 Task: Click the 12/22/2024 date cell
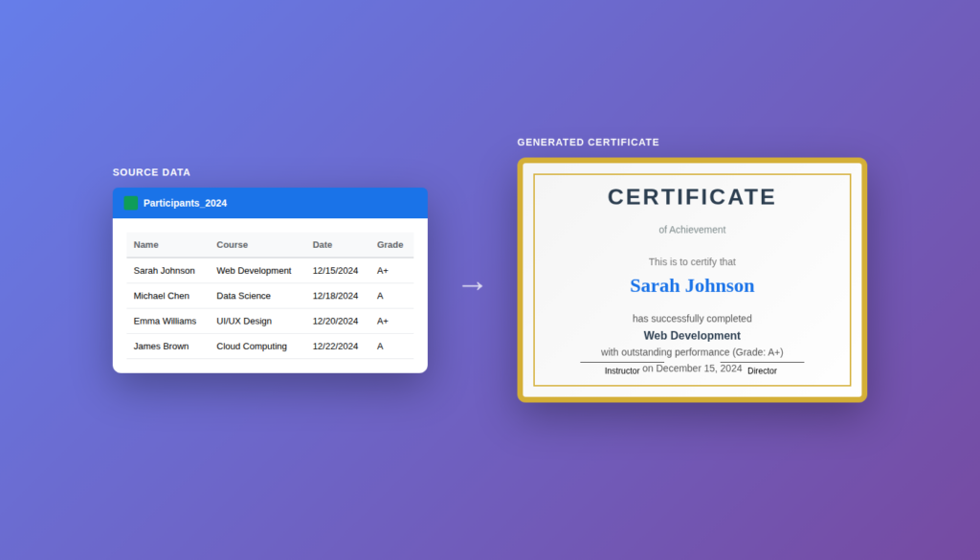[335, 347]
